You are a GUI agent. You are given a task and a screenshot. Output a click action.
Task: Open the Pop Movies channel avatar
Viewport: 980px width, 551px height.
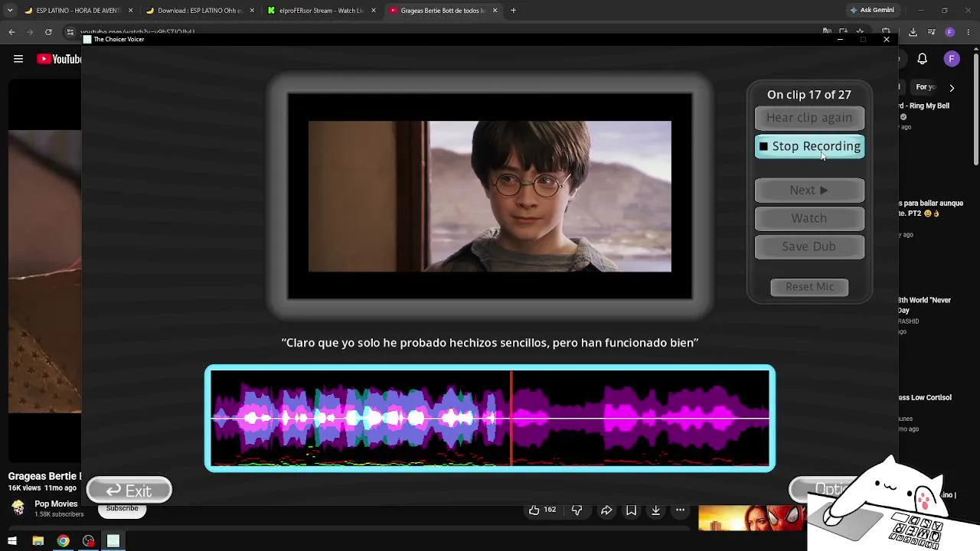18,508
